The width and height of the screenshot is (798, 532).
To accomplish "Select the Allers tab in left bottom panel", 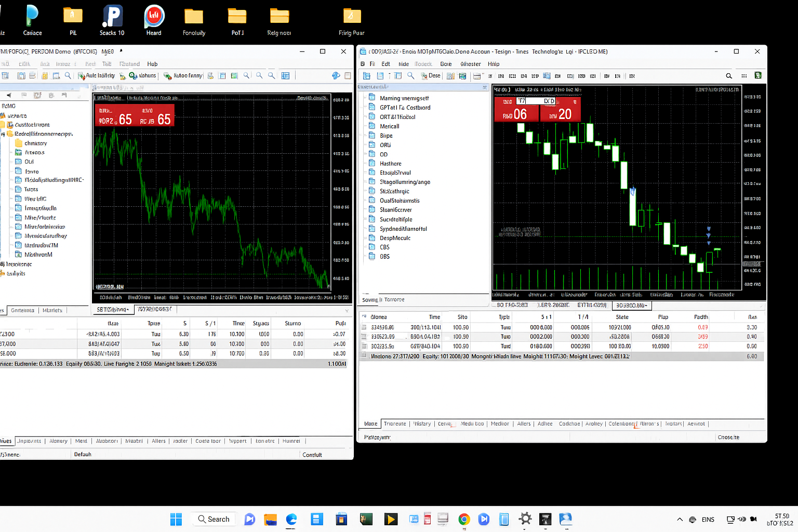I will click(x=158, y=441).
